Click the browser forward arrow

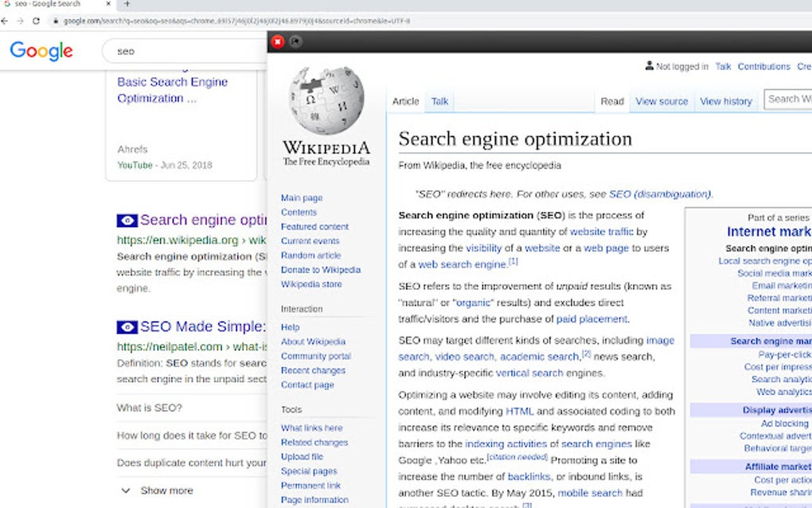pos(20,21)
